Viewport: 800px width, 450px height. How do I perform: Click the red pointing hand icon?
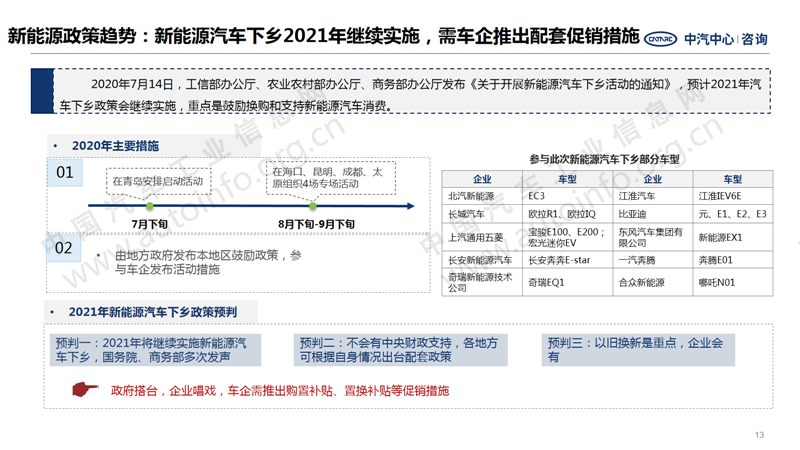coord(85,390)
